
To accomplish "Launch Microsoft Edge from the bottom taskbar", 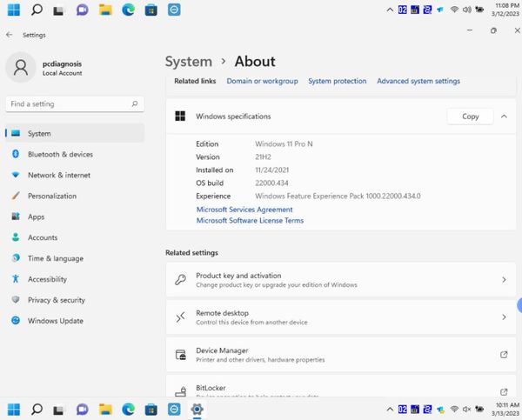I will [128, 410].
